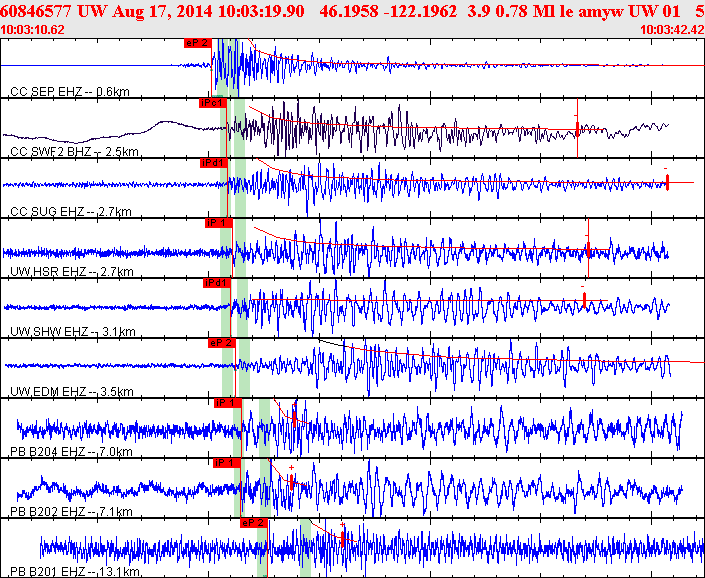Click the iPd1 pick flag on UW SHW trace
This screenshot has height=578, width=705.
click(x=215, y=282)
